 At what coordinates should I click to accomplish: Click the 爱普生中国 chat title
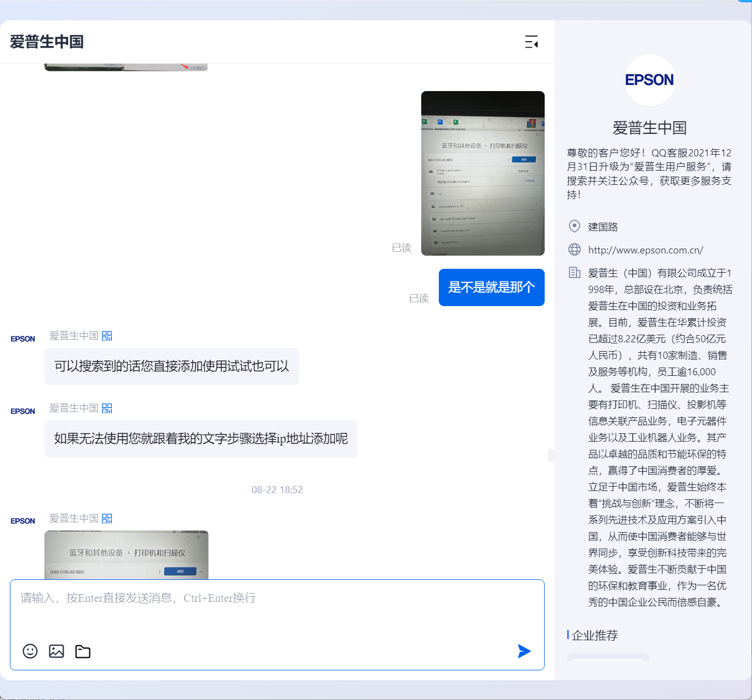click(x=47, y=42)
